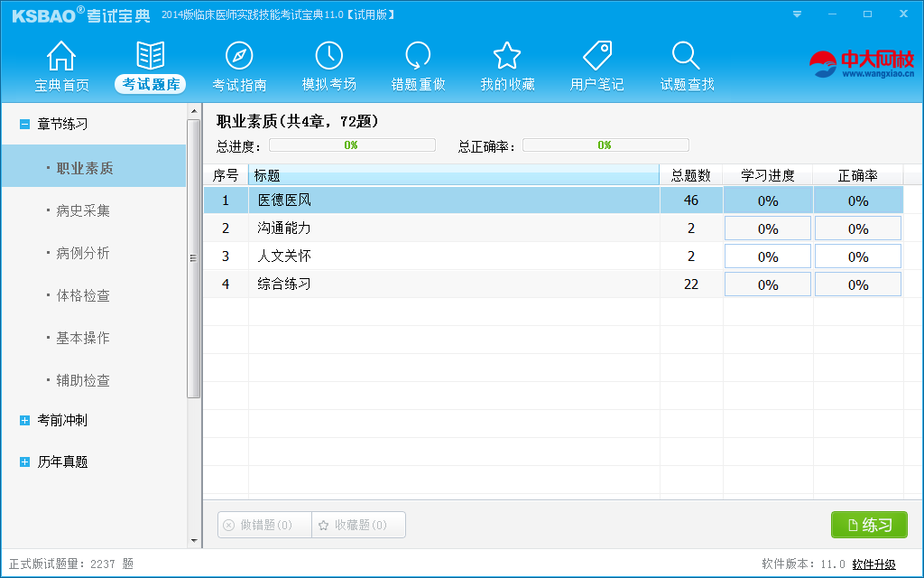
Task: View 我的收藏 favorites star icon
Action: tap(507, 63)
